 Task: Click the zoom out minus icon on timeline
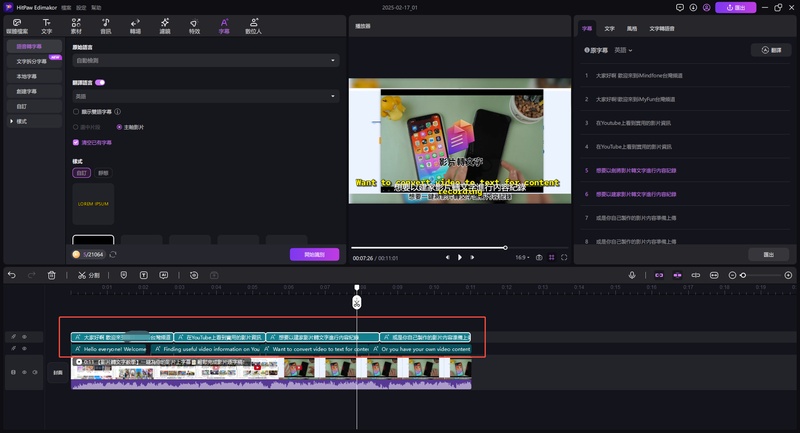pyautogui.click(x=732, y=275)
